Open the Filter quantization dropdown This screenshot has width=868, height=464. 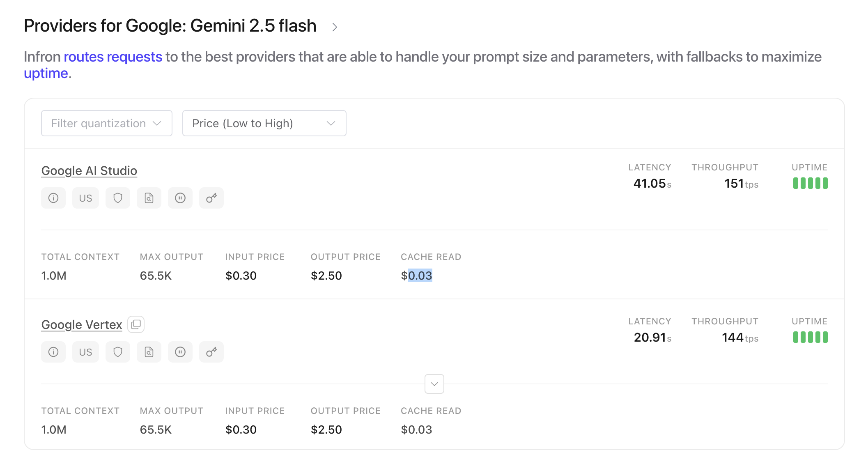pyautogui.click(x=106, y=123)
